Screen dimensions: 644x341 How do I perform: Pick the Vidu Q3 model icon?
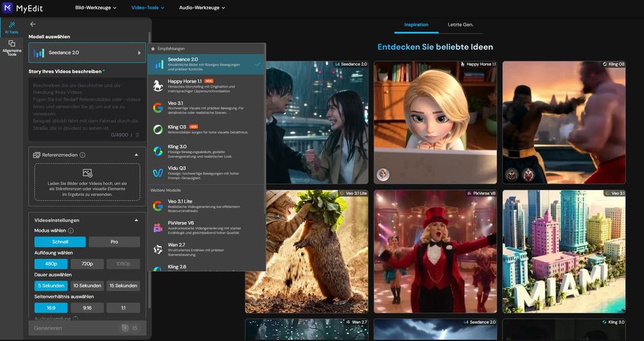click(x=158, y=173)
